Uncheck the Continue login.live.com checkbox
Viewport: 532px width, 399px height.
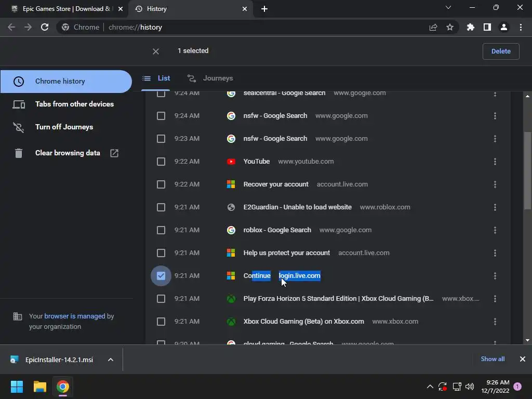161,276
